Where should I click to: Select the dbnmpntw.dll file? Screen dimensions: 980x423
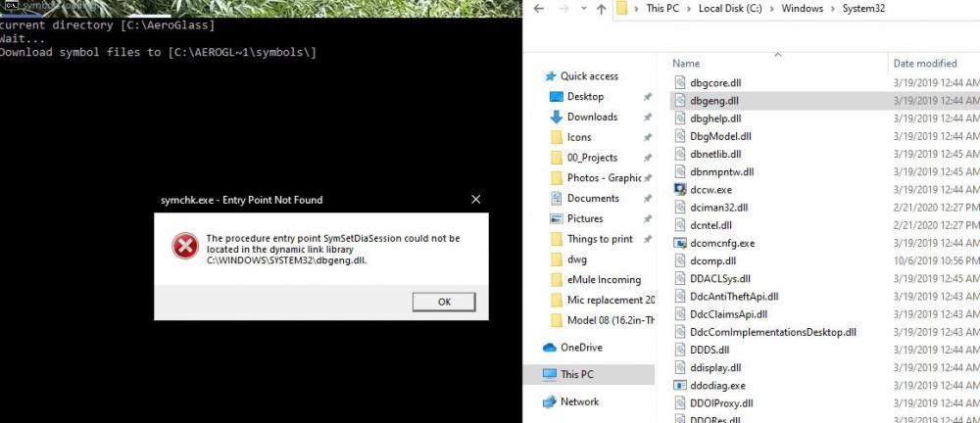point(722,171)
